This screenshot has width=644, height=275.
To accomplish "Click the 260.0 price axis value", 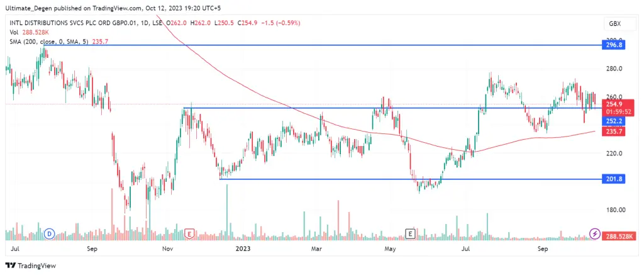I will point(615,97).
